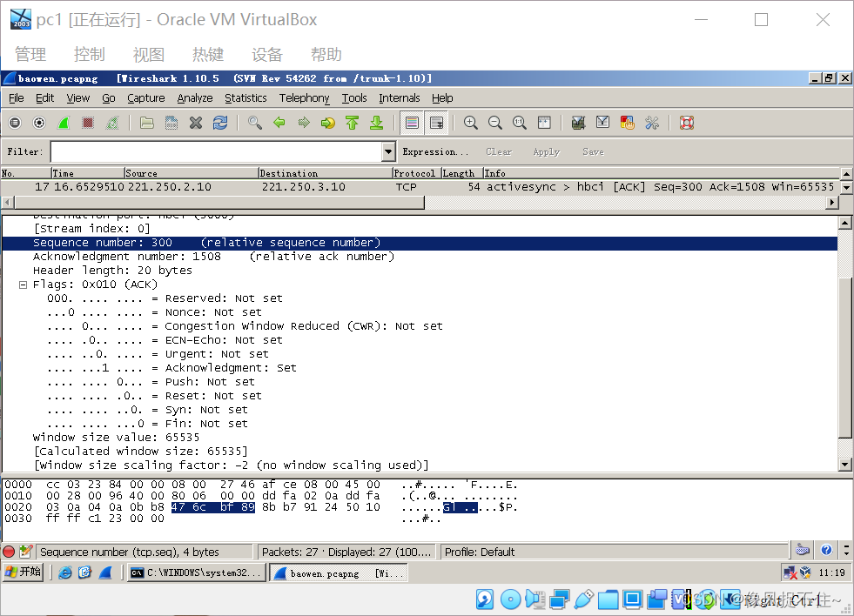The image size is (854, 616).
Task: Toggle auto scroll during live capture
Action: pyautogui.click(x=437, y=123)
